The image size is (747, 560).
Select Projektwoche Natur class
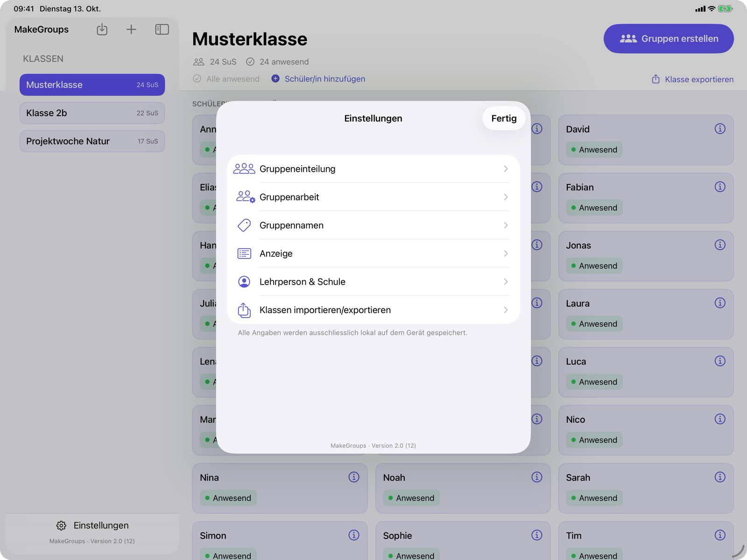coord(92,141)
